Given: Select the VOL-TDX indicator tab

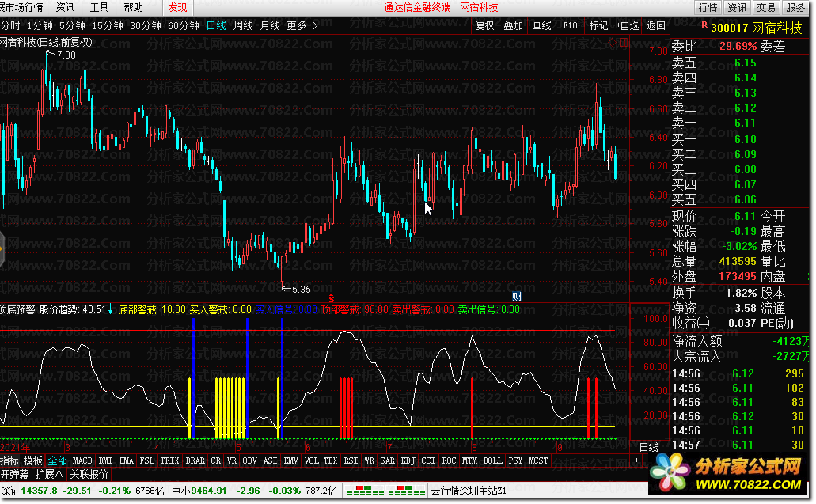Looking at the screenshot, I should click(x=321, y=460).
